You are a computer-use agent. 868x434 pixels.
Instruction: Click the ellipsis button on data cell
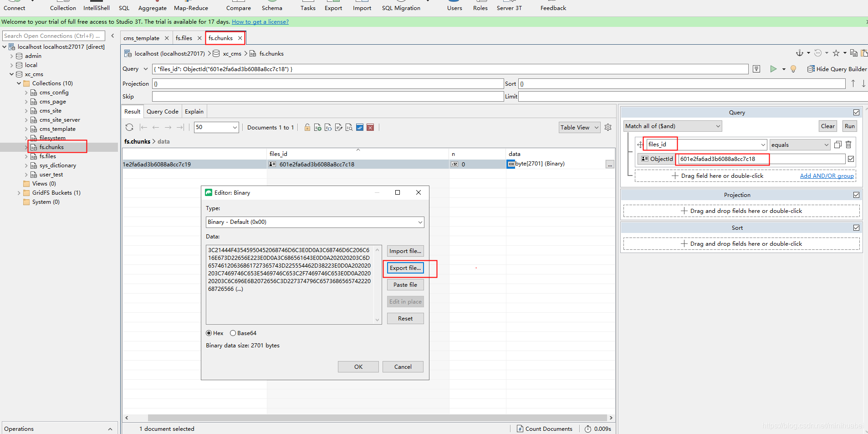(x=610, y=165)
